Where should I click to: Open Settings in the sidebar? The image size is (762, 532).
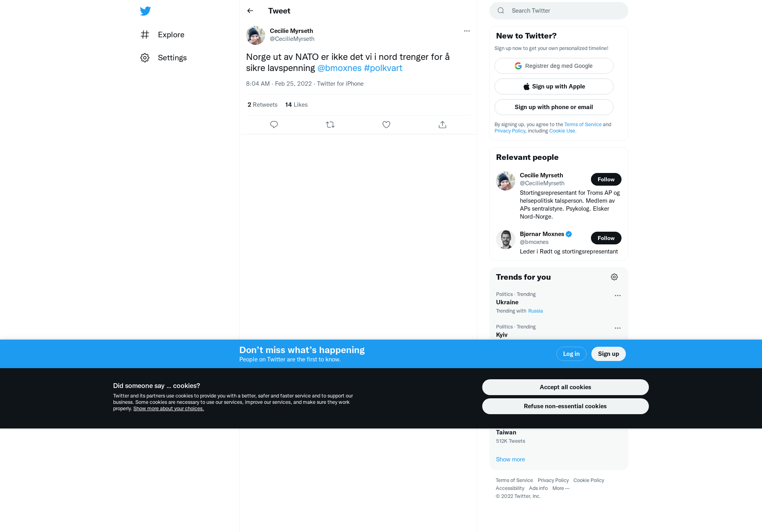164,58
